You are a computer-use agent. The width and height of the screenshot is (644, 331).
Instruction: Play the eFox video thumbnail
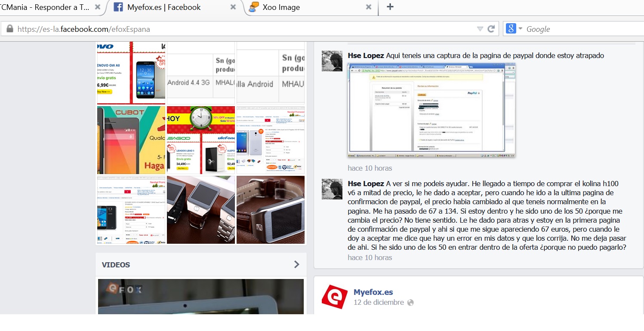(x=201, y=297)
